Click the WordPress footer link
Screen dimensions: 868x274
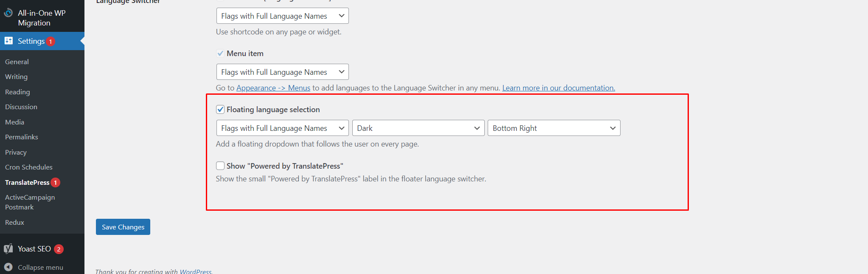pos(195,271)
